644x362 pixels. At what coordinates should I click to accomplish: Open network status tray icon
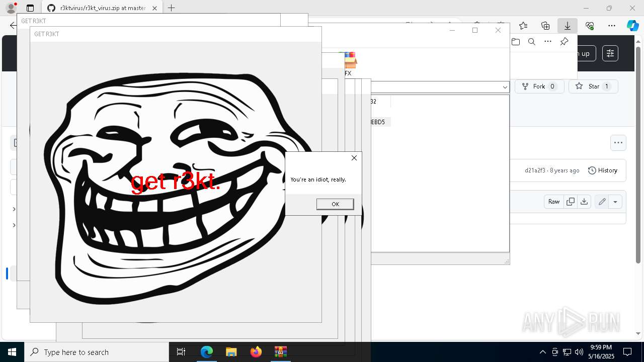(567, 352)
